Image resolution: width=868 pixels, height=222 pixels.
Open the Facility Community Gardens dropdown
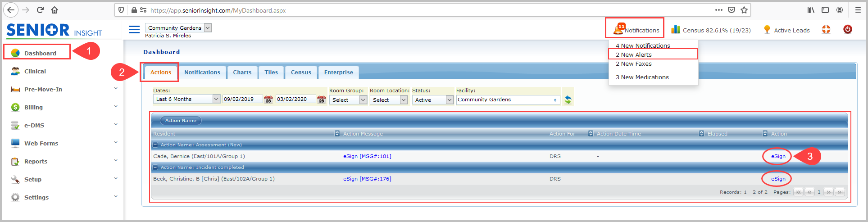pyautogui.click(x=508, y=100)
